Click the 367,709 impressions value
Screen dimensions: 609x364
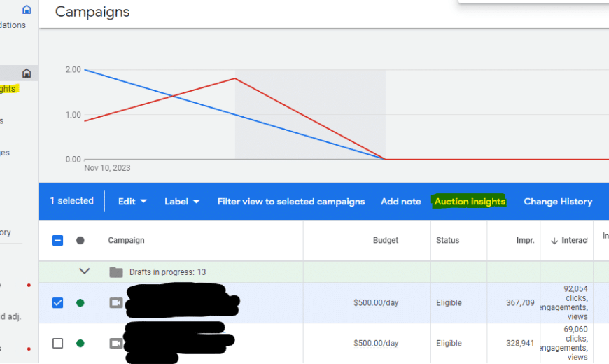(520, 302)
